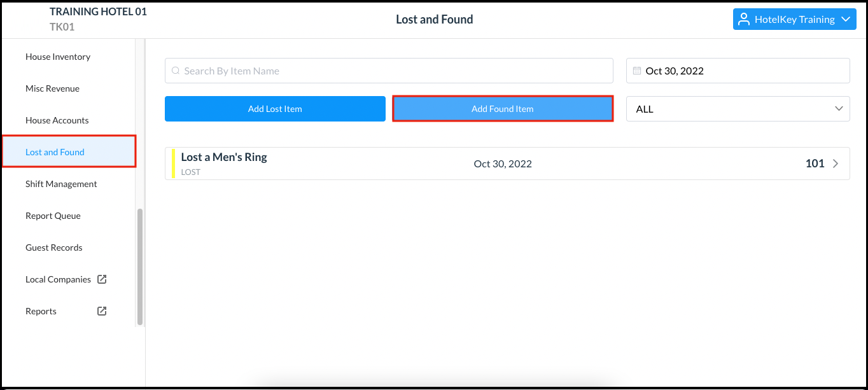Expand the HotelKey Training user menu
Screen dimensions: 868x390
coord(794,19)
